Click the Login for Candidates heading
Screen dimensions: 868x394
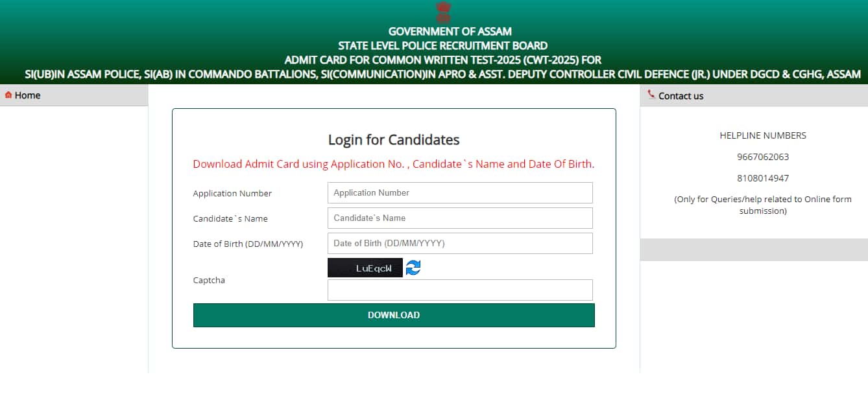(x=394, y=139)
